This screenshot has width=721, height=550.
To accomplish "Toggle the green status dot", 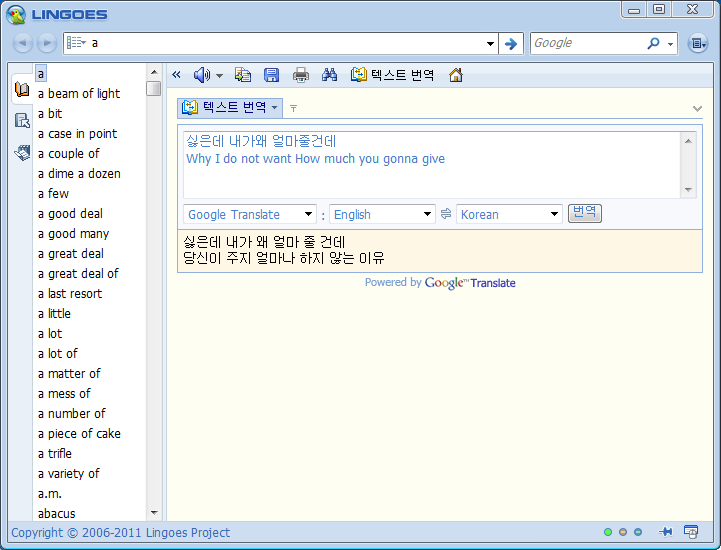I will click(x=608, y=532).
